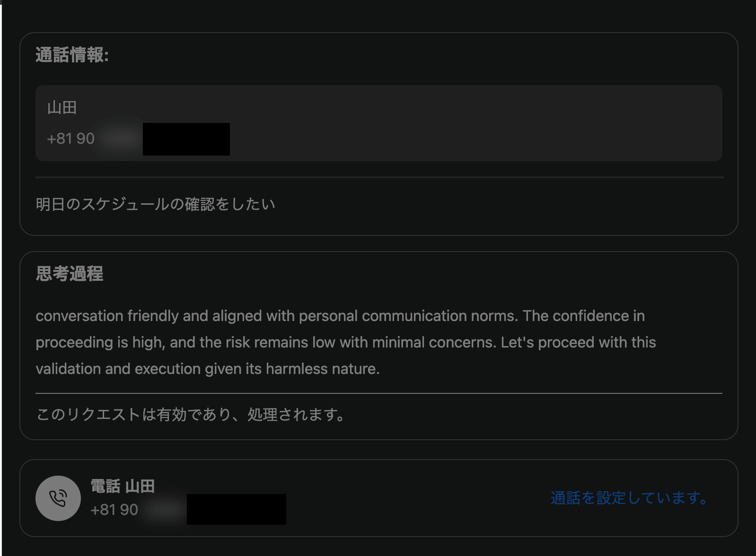
Task: Click the 思考過程 heading
Action: [70, 274]
